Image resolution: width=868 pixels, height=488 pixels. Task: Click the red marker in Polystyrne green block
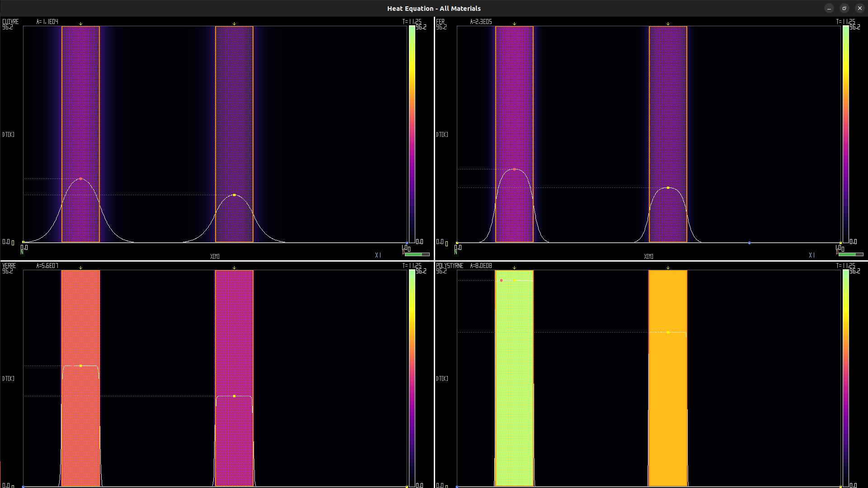[x=501, y=281]
